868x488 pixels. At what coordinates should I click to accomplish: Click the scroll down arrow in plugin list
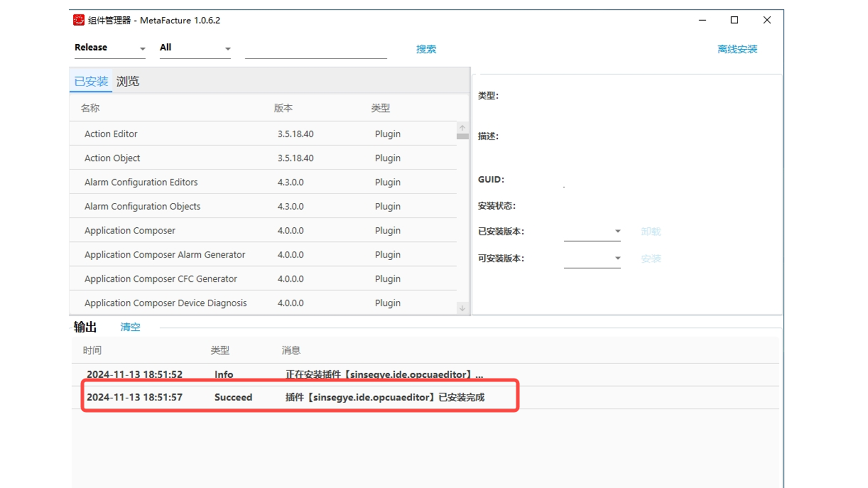(462, 308)
